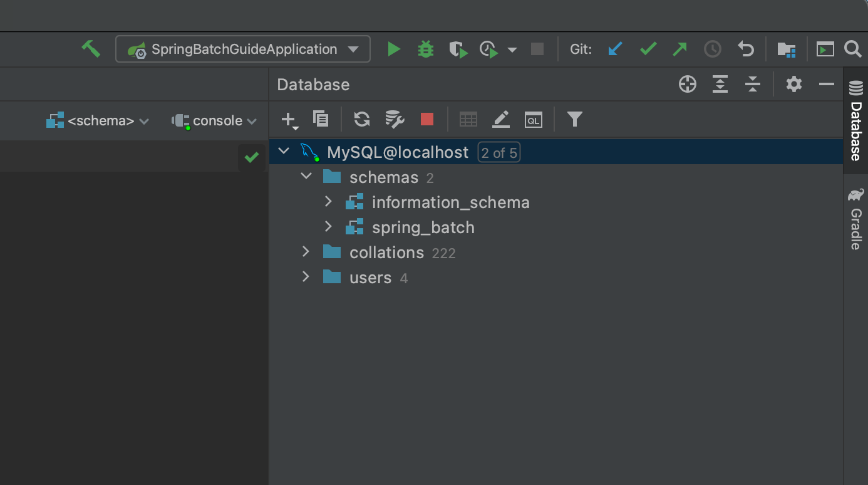Open the <schema> selector dropdown
The width and height of the screenshot is (868, 485).
tap(98, 121)
